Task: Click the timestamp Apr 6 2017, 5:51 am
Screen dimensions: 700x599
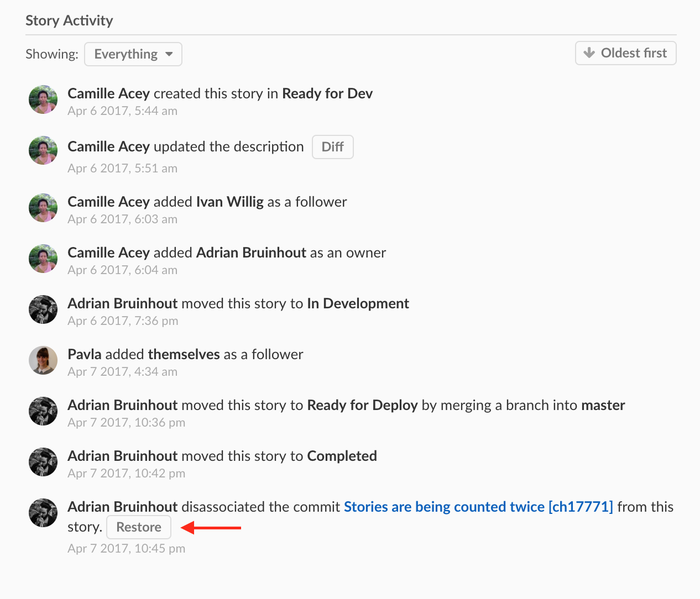Action: [x=123, y=169]
